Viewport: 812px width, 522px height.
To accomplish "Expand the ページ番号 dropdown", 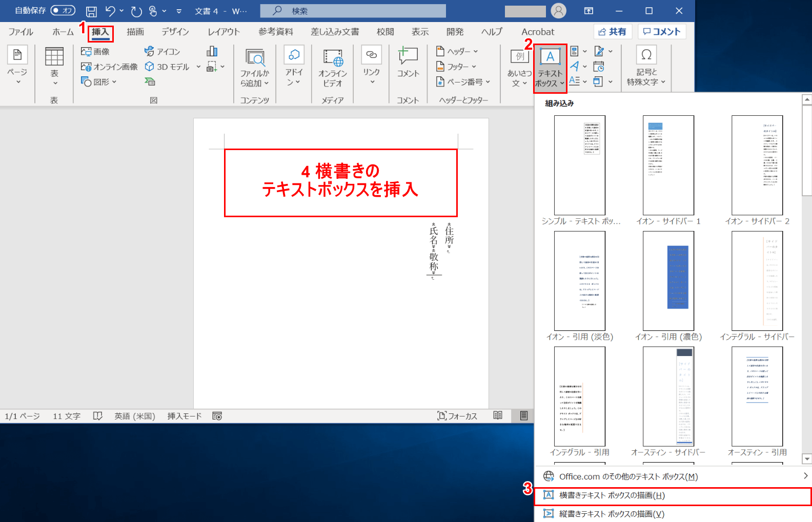I will pos(463,81).
